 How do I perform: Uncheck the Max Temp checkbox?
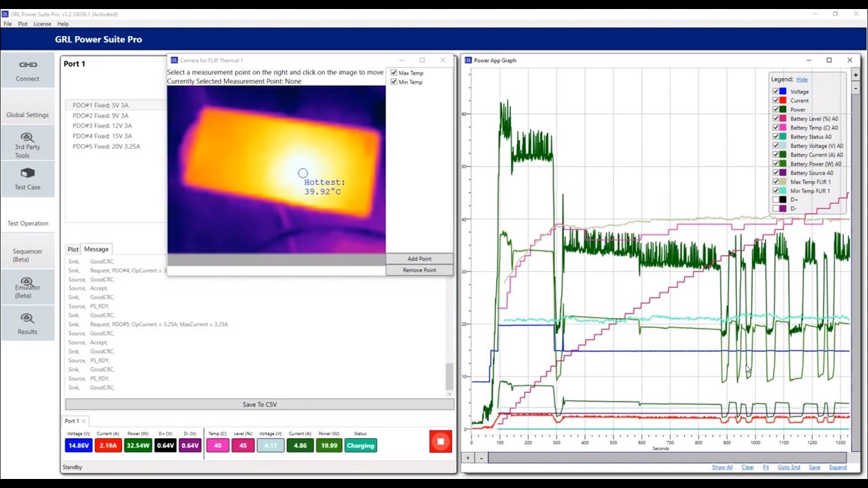[x=394, y=73]
